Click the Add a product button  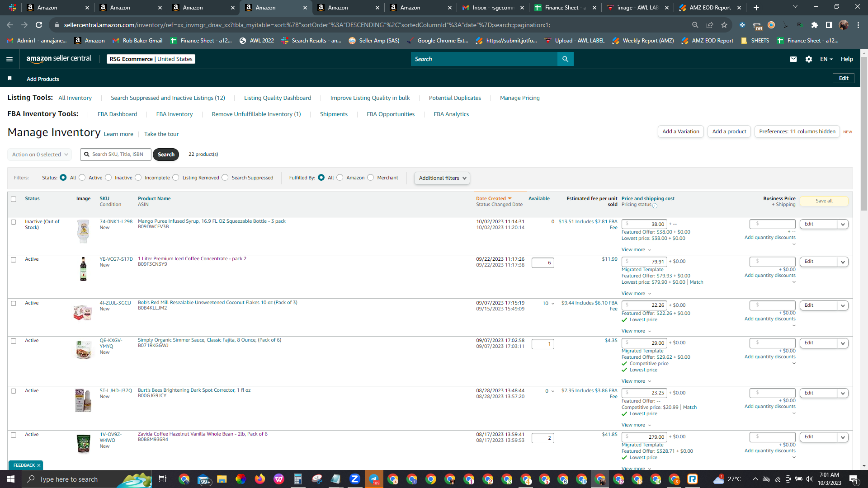(x=729, y=131)
